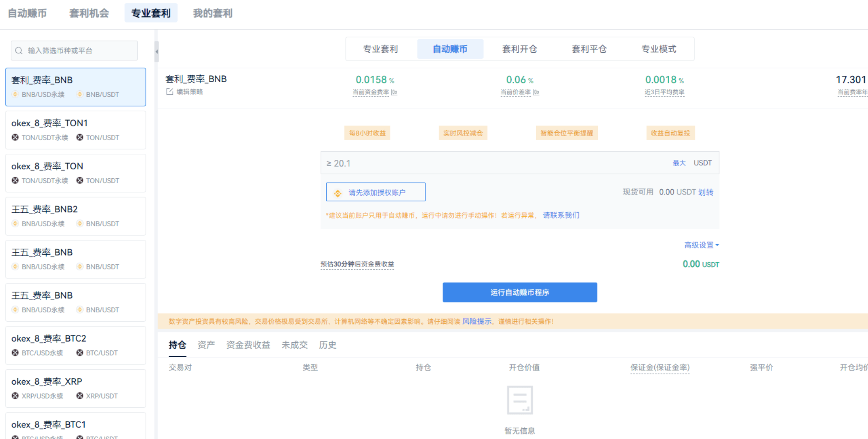Select the 套利_费率_BNB strategy card
Screen dimensions: 868x439
[x=75, y=87]
